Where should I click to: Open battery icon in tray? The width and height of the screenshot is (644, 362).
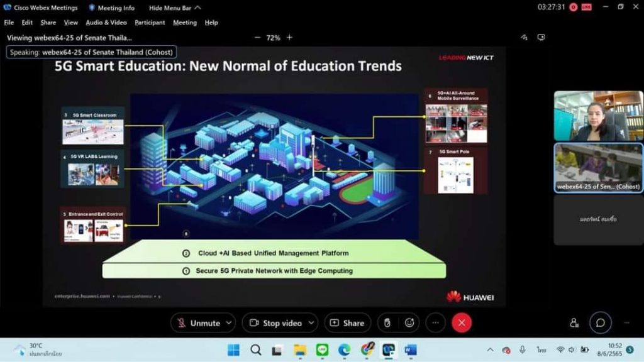pos(584,350)
